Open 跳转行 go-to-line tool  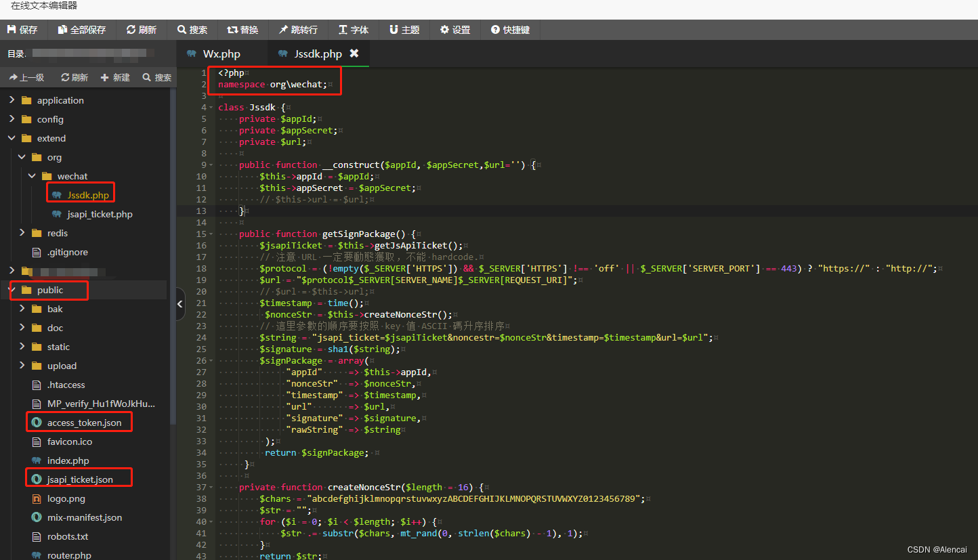tap(298, 30)
